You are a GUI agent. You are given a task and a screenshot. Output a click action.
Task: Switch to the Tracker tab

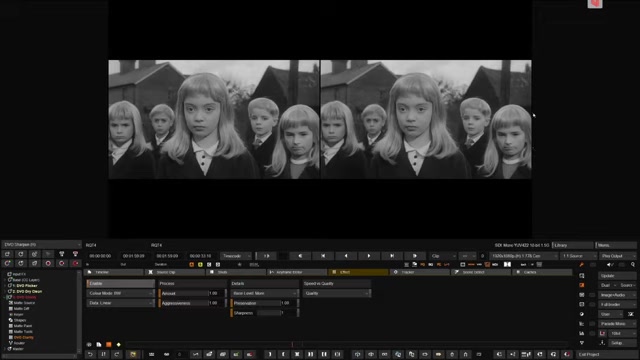420,272
